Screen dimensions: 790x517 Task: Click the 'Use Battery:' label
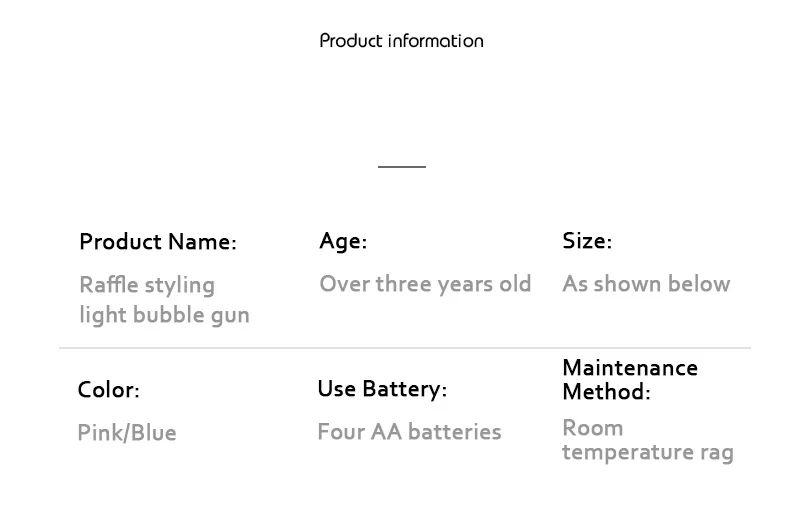(382, 389)
